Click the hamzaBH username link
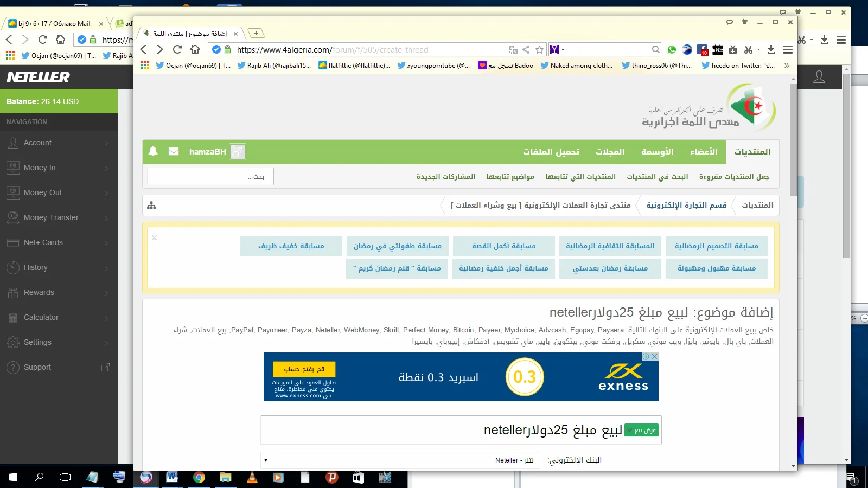Viewport: 868px width, 488px height. pos(207,152)
